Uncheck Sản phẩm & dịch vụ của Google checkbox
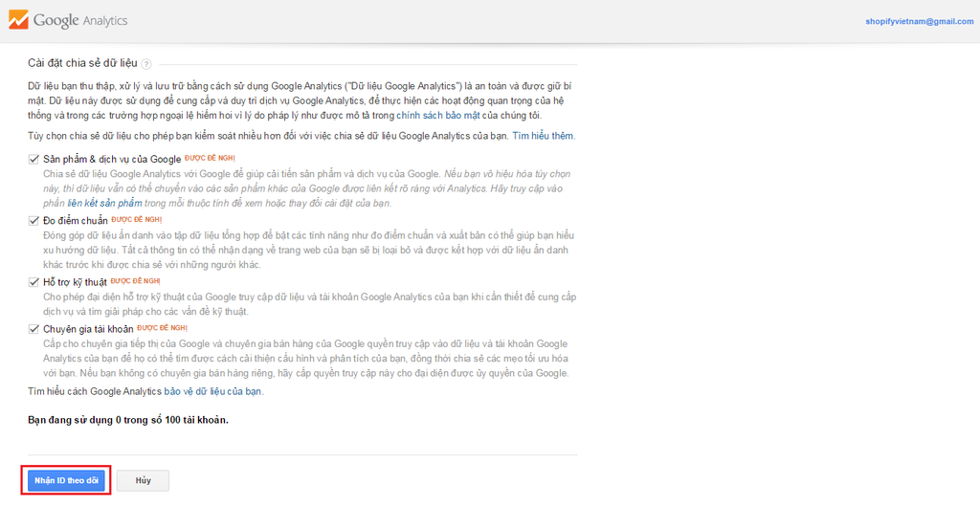The image size is (980, 506). coord(33,160)
